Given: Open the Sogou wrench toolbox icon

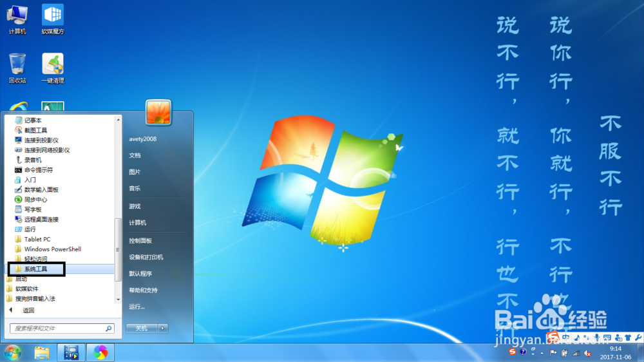Looking at the screenshot, I should tap(638, 338).
